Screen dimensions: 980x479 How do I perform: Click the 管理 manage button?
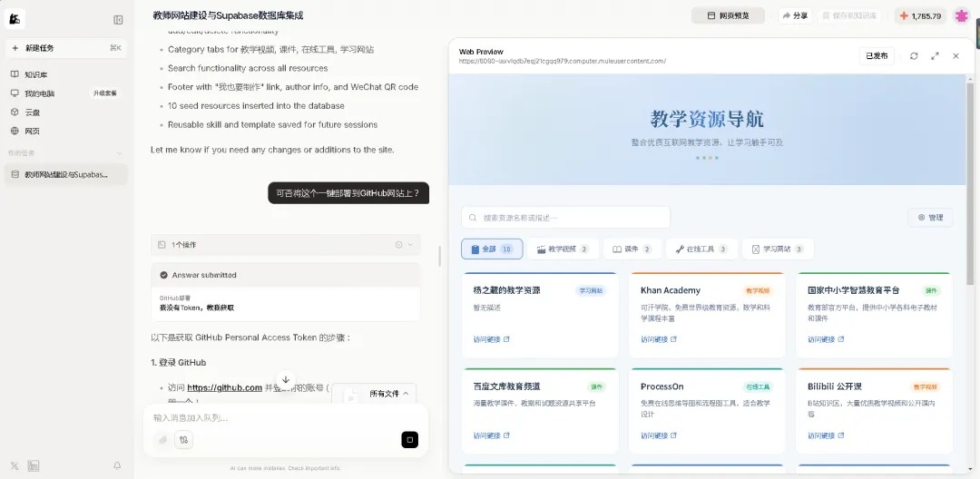click(930, 218)
